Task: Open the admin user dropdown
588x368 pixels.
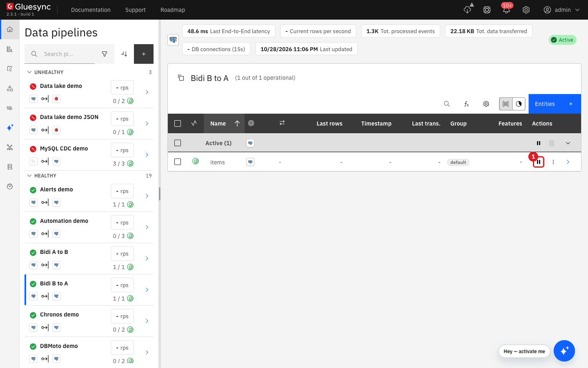Action: point(562,10)
